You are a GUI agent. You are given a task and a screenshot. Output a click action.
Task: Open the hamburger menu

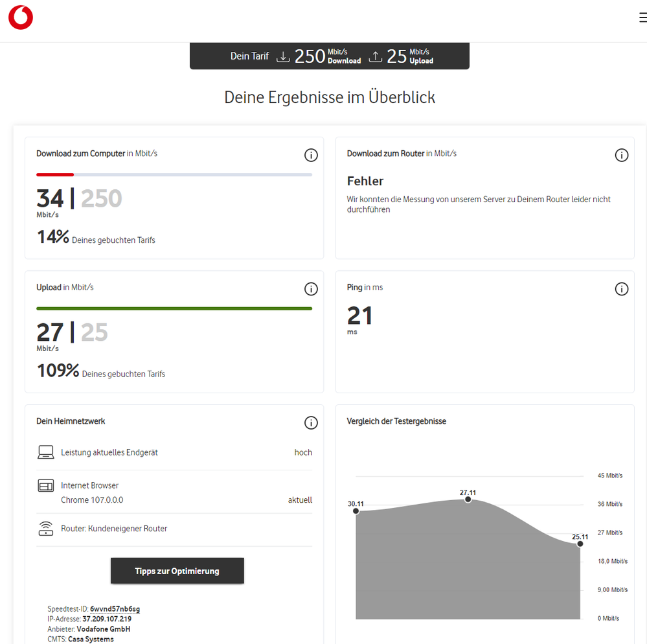click(x=643, y=17)
